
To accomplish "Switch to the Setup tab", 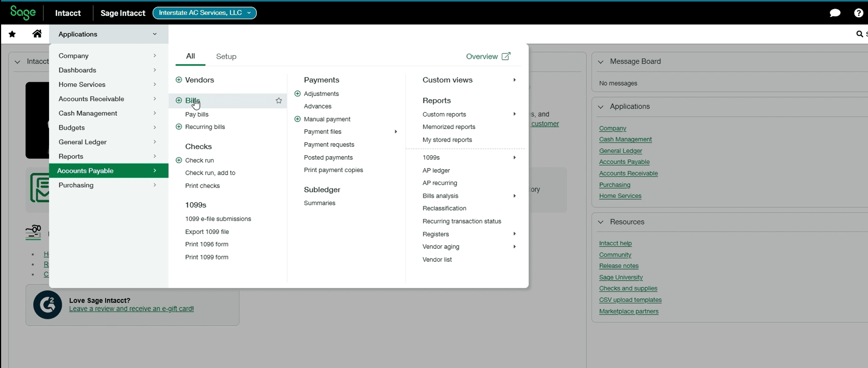I will [x=226, y=57].
